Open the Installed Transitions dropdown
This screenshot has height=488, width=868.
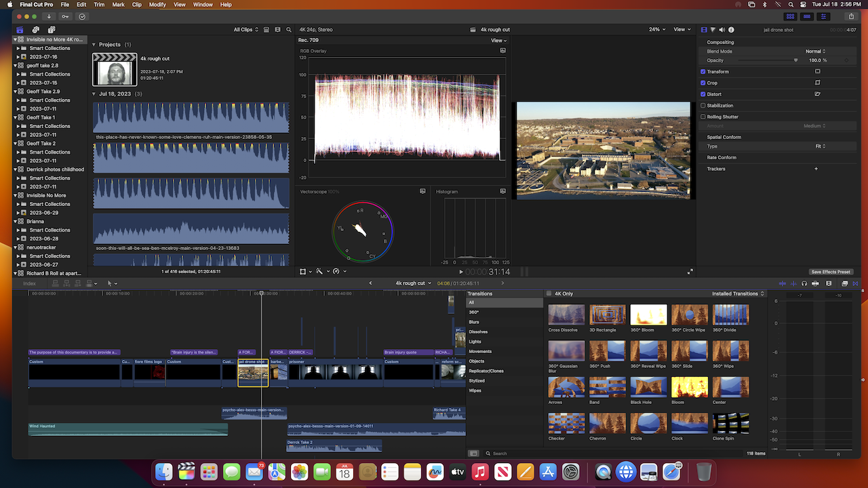point(738,294)
